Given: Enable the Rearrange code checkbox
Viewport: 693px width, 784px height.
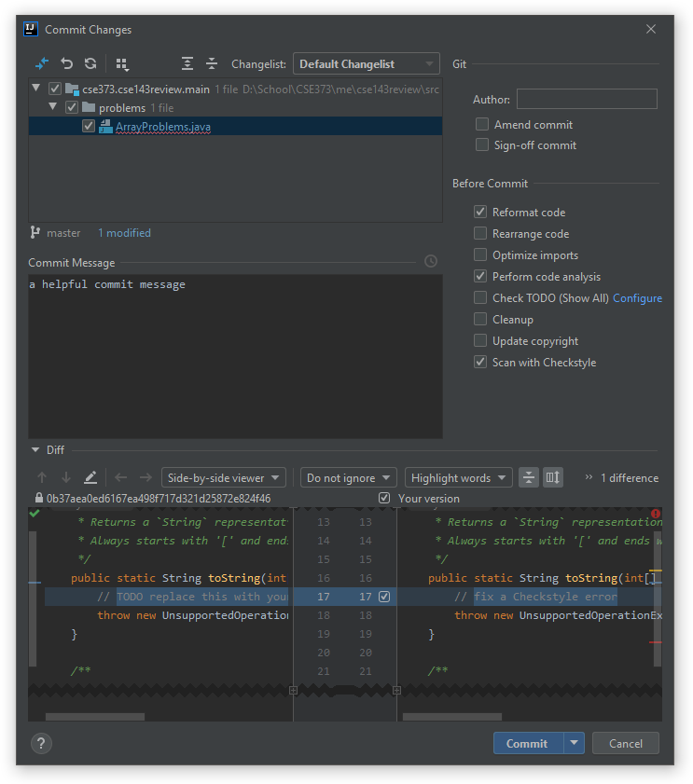Looking at the screenshot, I should pos(480,233).
